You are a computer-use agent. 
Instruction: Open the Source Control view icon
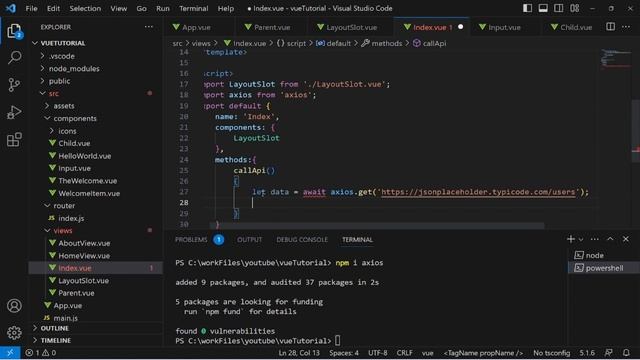[x=14, y=84]
